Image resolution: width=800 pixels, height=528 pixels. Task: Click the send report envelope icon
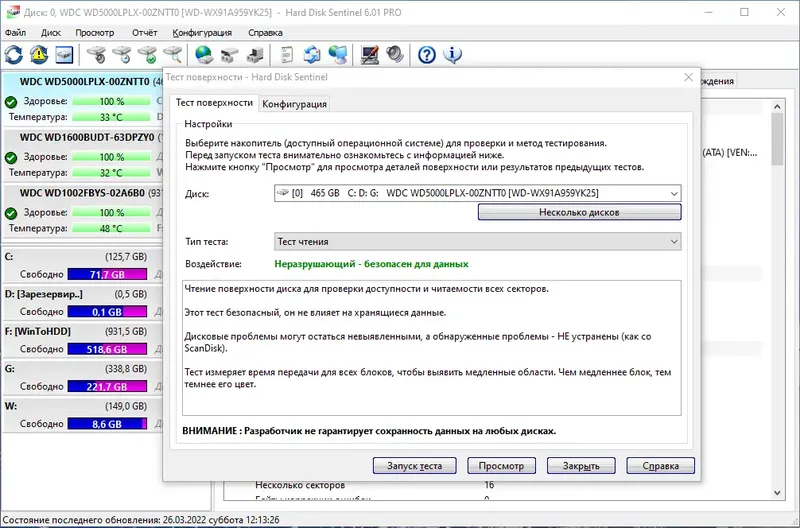click(312, 55)
